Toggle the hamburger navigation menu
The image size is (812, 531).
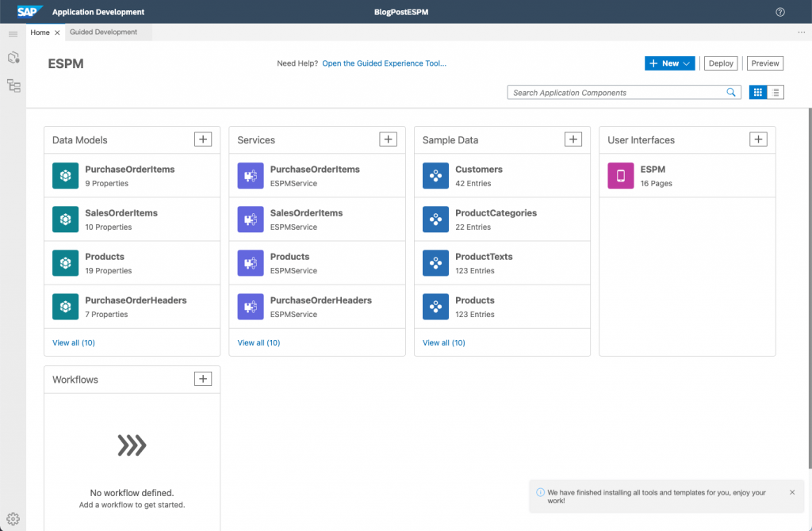coord(13,34)
